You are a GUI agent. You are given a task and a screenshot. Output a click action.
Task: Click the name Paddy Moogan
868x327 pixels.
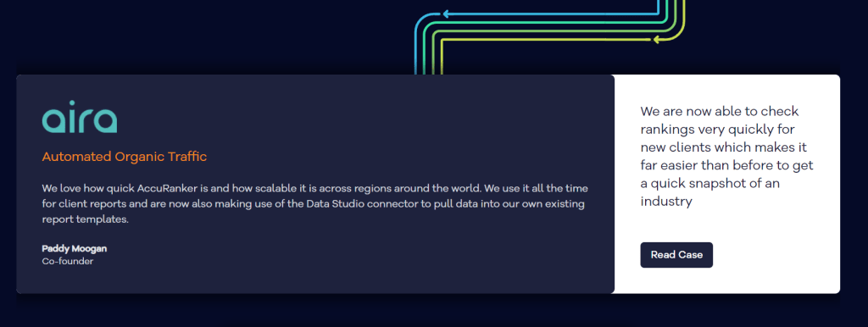point(75,248)
